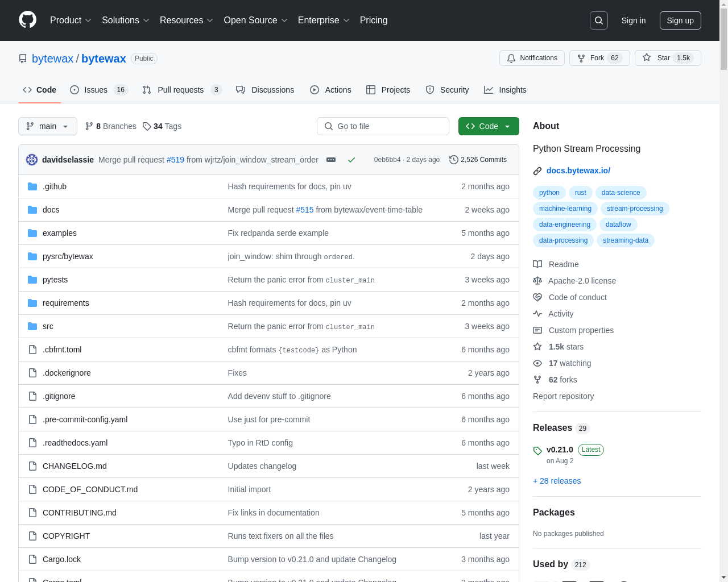This screenshot has width=728, height=582.
Task: Click the Go to file search field
Action: (x=383, y=126)
